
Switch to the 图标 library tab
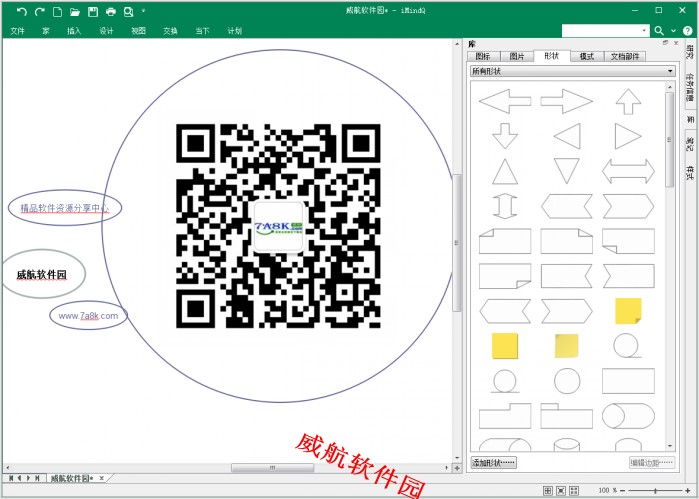tap(483, 56)
